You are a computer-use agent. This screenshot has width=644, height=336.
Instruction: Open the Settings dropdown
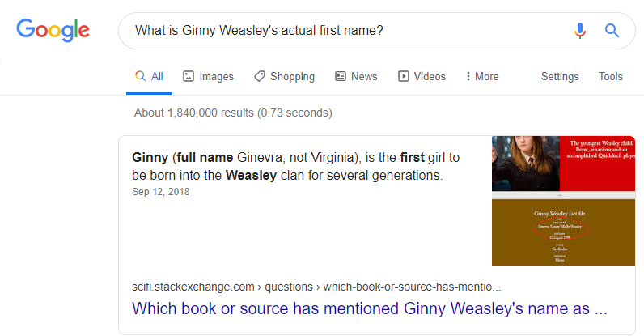pyautogui.click(x=560, y=76)
